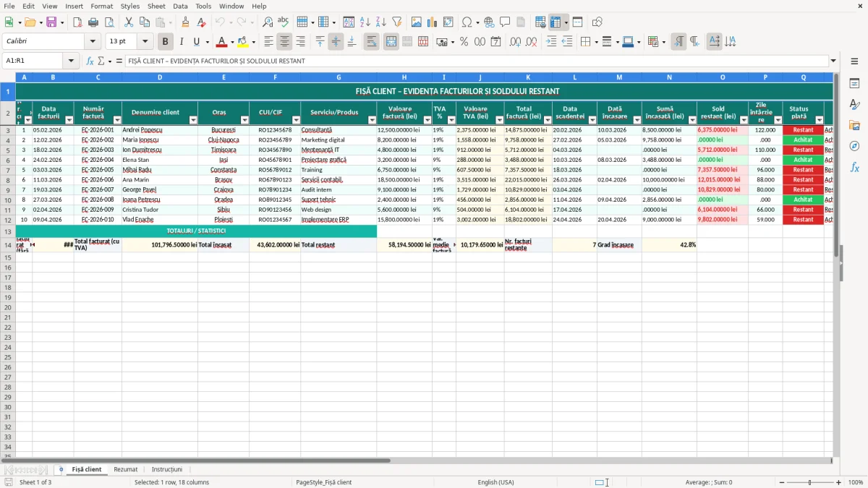Open the Sort dialog icon
Image resolution: width=868 pixels, height=488 pixels.
point(349,22)
